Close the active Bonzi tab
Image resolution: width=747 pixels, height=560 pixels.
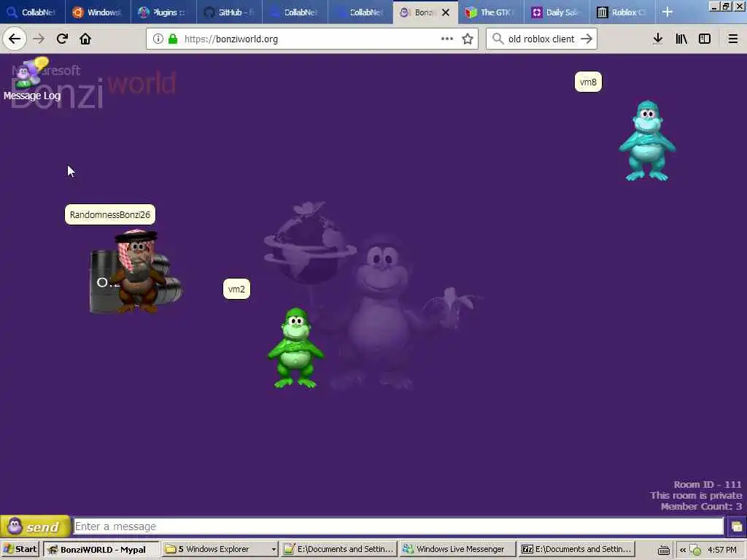446,12
